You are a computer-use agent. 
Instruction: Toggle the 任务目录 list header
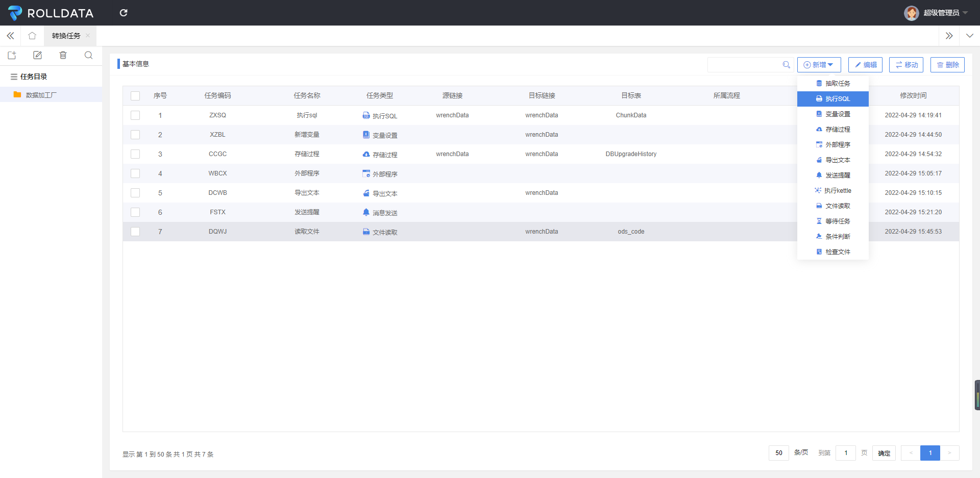[29, 77]
